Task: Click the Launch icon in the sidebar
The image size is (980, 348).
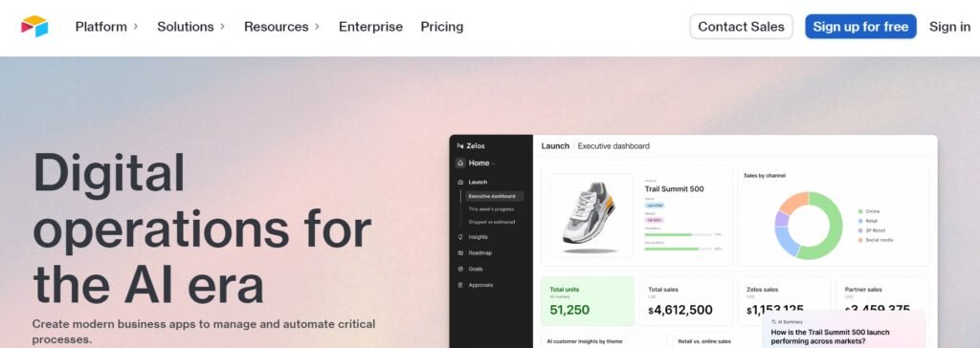Action: 460,183
